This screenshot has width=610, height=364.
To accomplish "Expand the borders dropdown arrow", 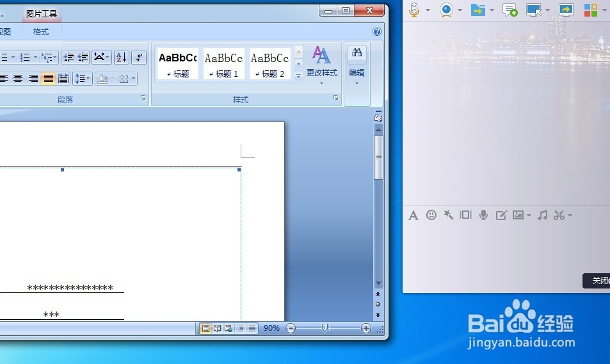I will pos(133,79).
